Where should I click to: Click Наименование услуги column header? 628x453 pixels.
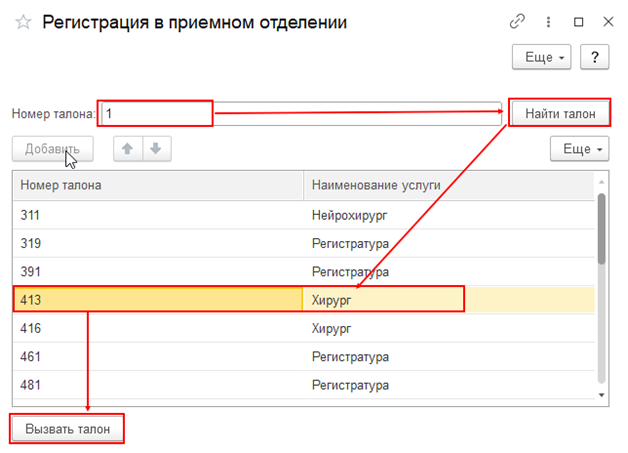coord(448,185)
